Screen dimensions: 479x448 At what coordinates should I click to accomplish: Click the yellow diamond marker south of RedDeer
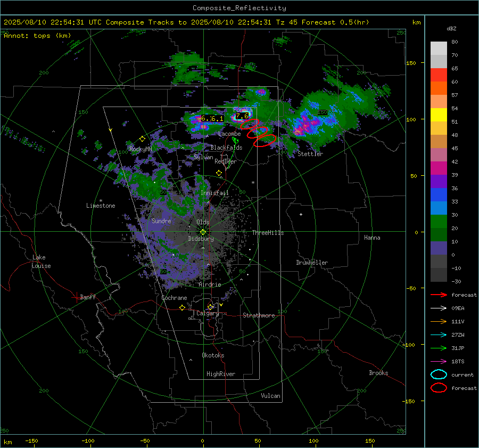[219, 173]
